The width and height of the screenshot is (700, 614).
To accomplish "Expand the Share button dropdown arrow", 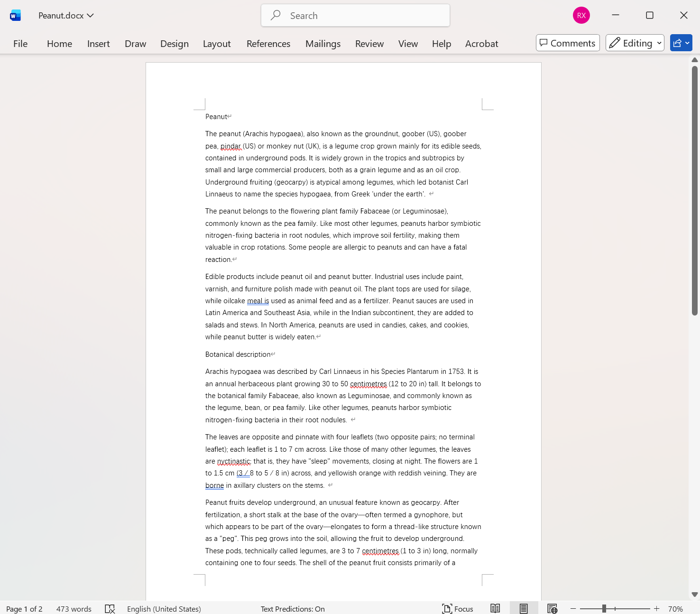I will [x=686, y=43].
